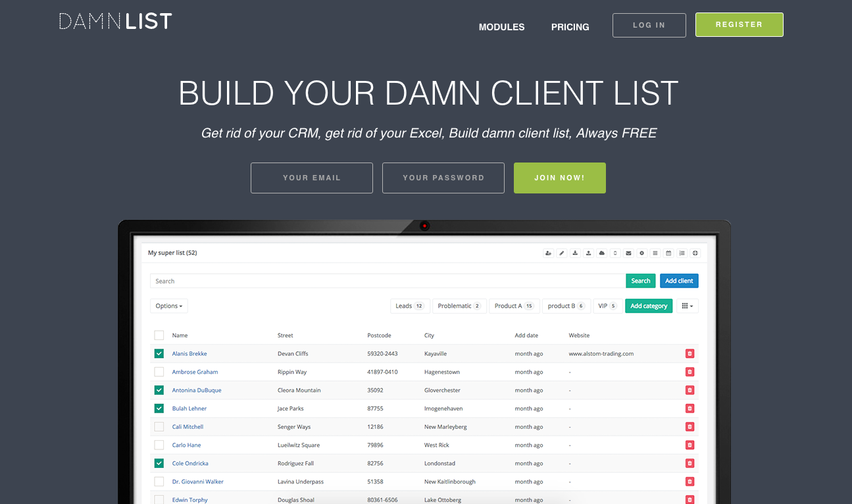Check the row for Carlo Hane

[x=159, y=445]
